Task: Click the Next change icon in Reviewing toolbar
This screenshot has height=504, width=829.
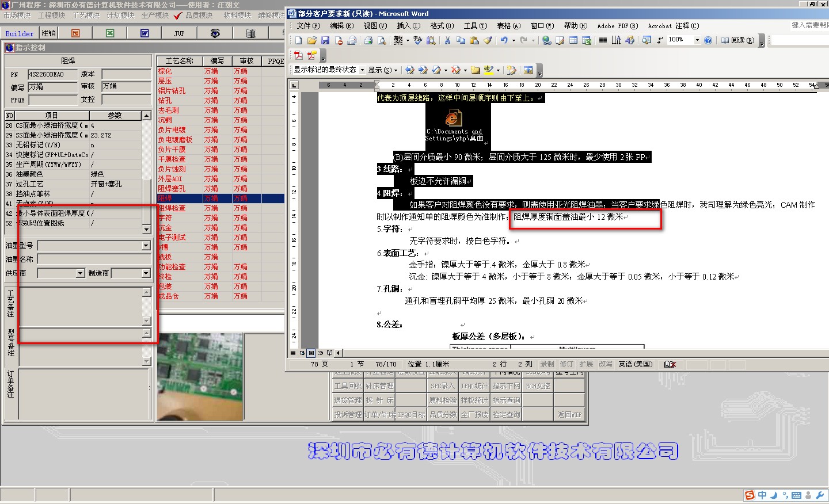Action: [x=423, y=70]
